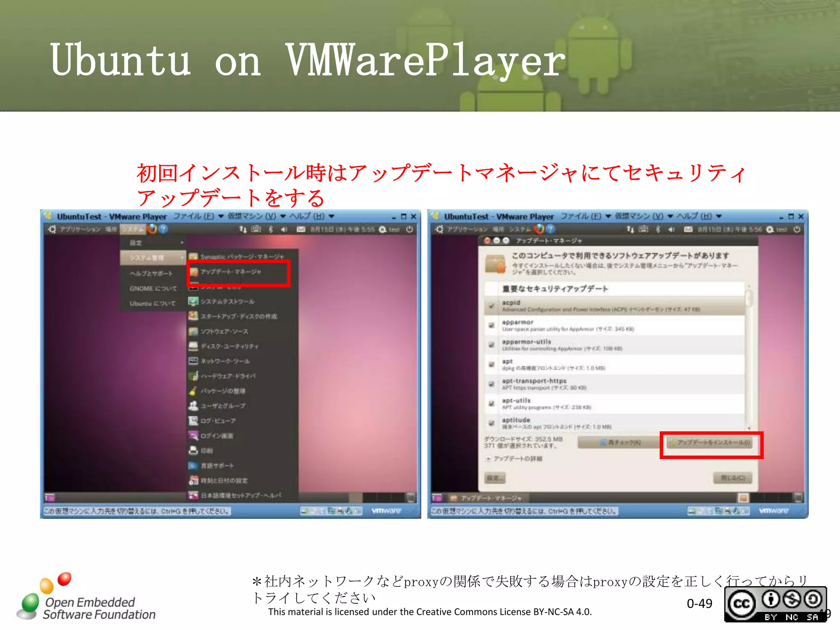The width and height of the screenshot is (840, 630).
Task: Click the show-desktop icon in System-menu window
Action: pos(50,498)
